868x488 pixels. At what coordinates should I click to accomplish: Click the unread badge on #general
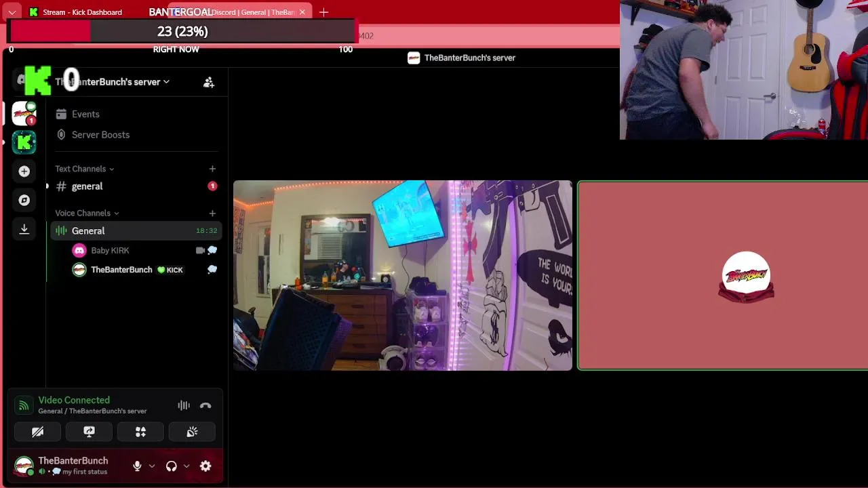pyautogui.click(x=212, y=186)
